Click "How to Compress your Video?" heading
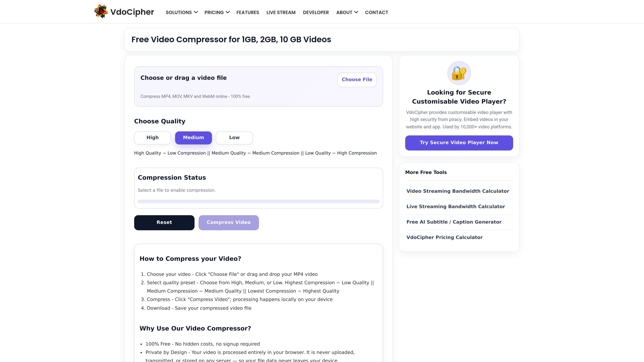Screen dimensions: 644x362 click(x=190, y=259)
